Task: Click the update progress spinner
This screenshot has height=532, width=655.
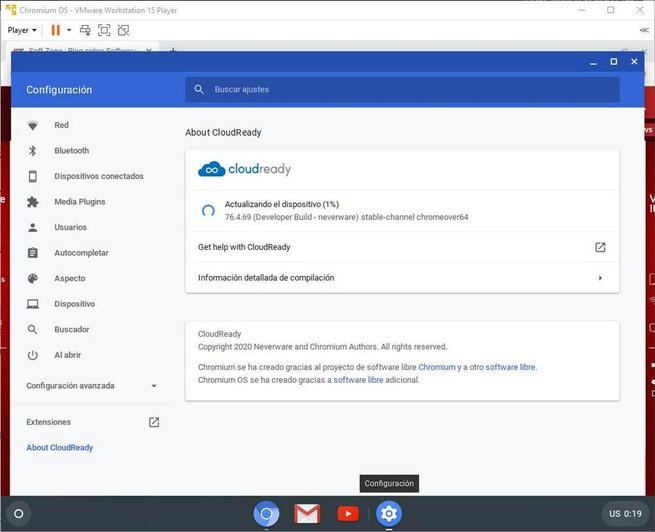Action: click(x=208, y=210)
